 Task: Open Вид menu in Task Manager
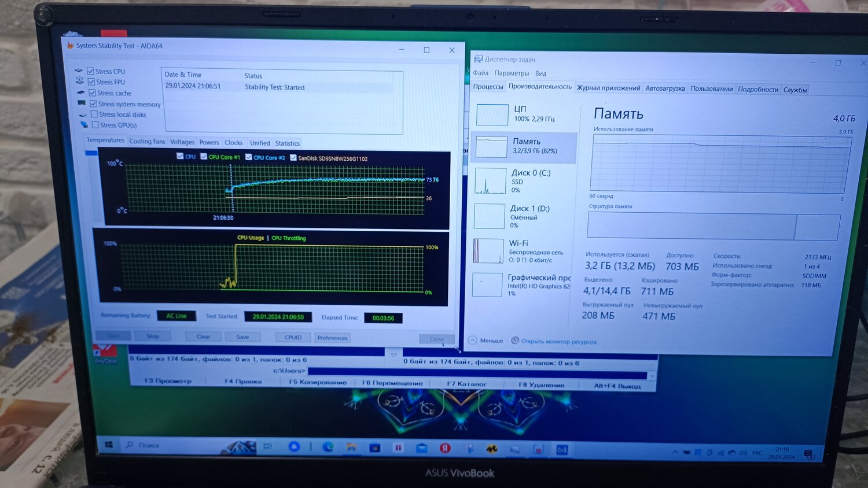[540, 73]
